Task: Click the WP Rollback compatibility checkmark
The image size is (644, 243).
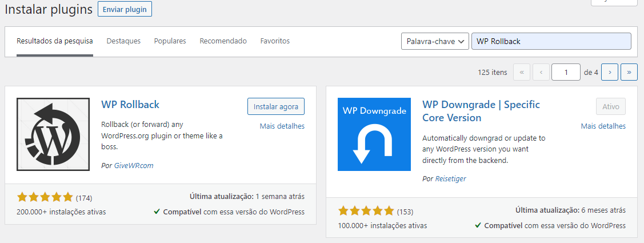Action: (x=157, y=212)
